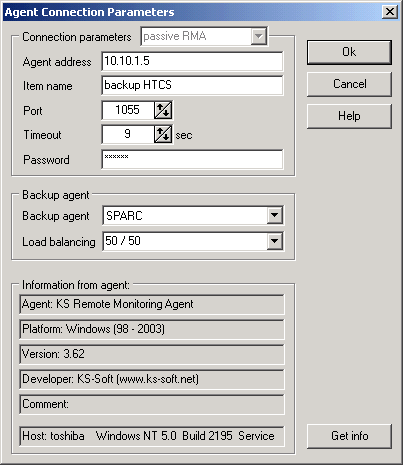Open the passive RMA connection type dropdown
Screen dimensions: 403x465
[x=259, y=36]
